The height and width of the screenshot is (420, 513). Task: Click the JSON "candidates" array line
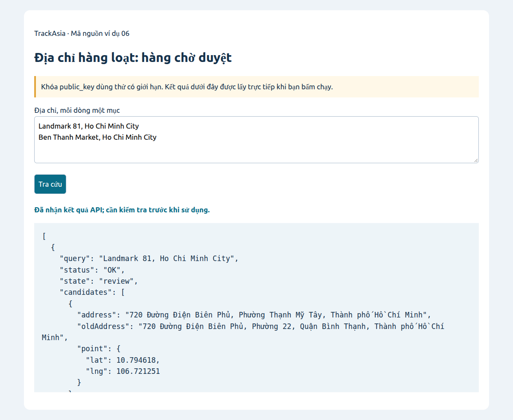(x=92, y=292)
